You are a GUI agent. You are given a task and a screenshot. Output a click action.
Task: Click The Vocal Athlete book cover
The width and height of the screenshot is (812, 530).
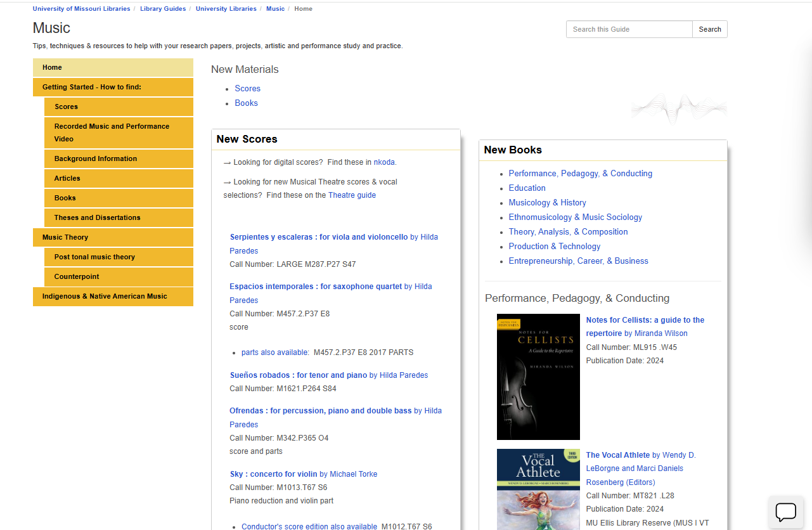[x=538, y=489]
